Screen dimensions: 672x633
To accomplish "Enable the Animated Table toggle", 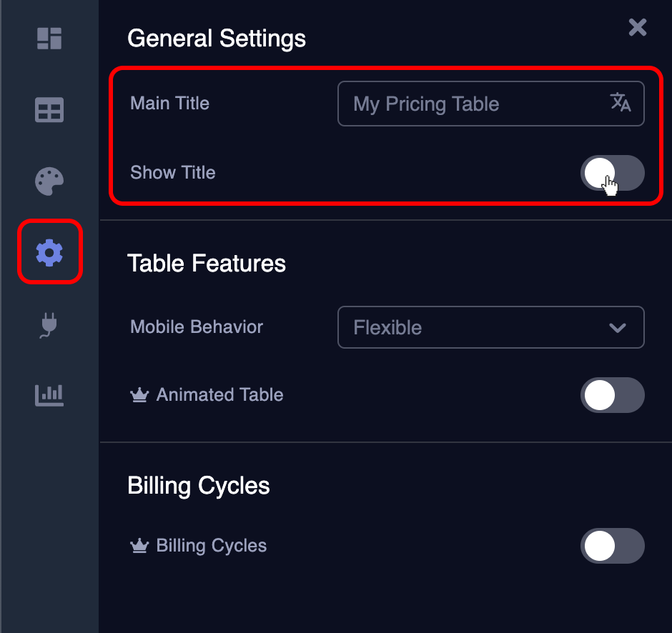I will [x=613, y=395].
